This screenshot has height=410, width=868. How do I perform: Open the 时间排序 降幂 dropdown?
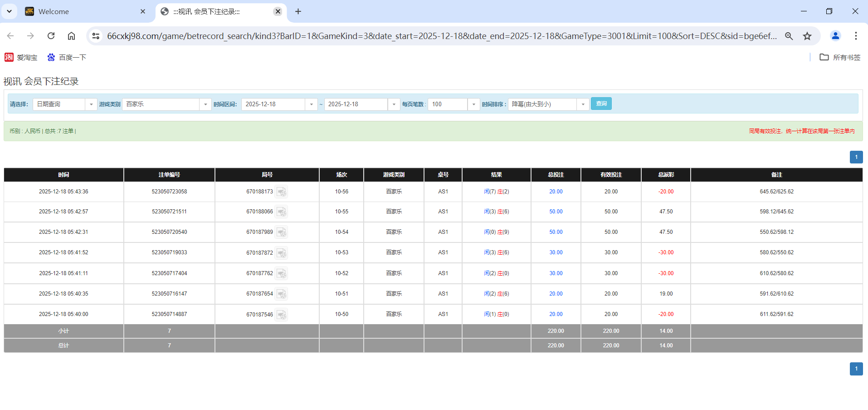(x=583, y=104)
